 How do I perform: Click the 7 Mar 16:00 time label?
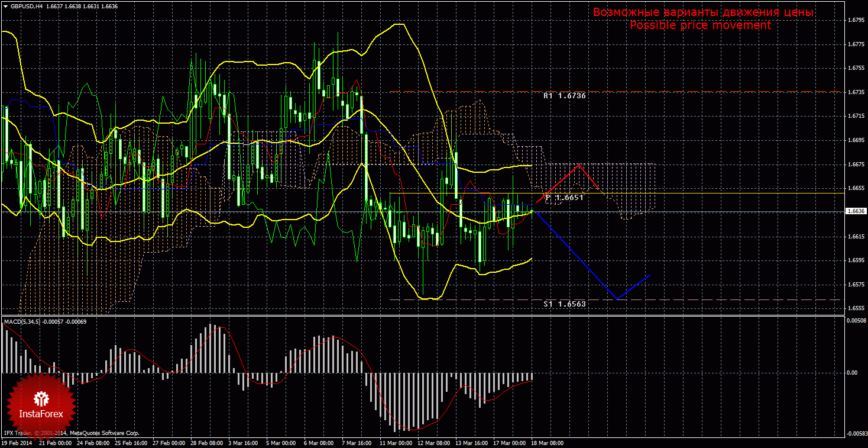357,443
